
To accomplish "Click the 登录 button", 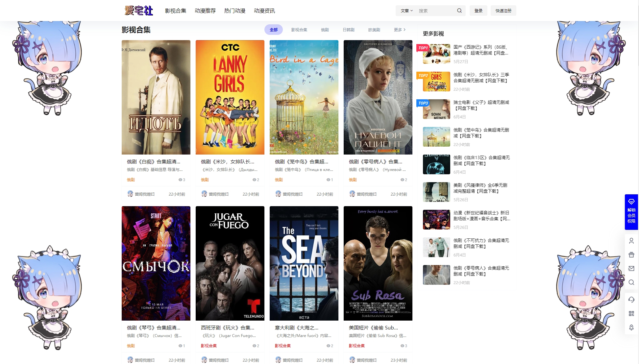I will pos(478,11).
